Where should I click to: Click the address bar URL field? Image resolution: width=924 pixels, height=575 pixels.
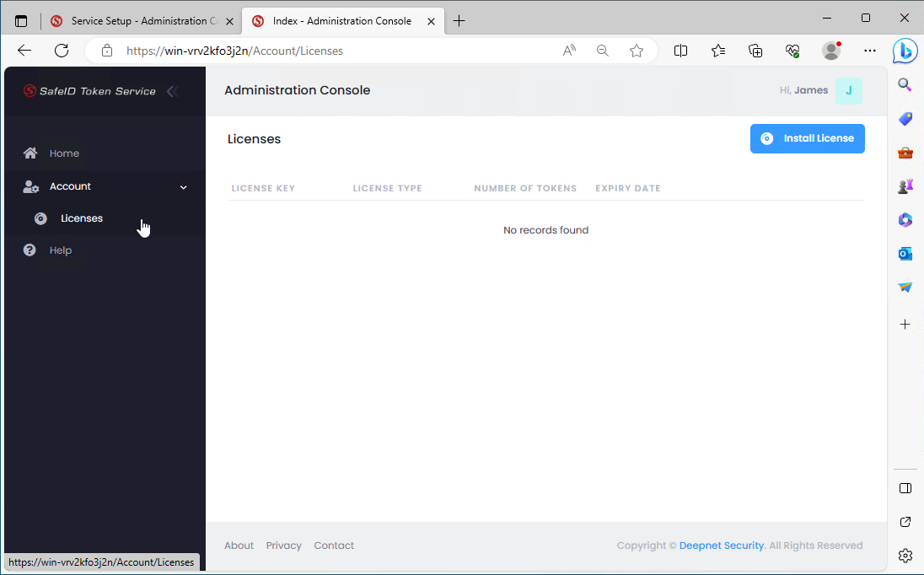click(337, 51)
